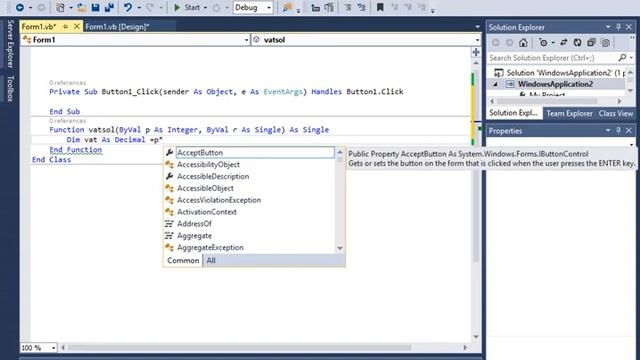Click the Find in Files toolbar icon
The image size is (640, 360).
point(287,7)
